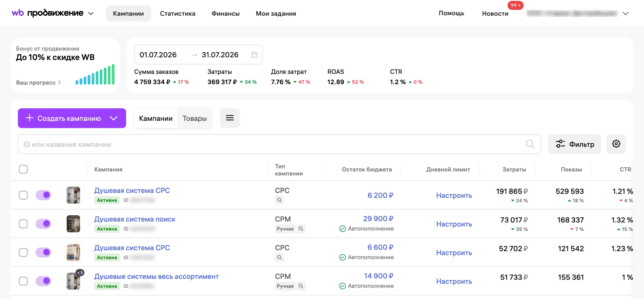Open the 99+ news notification badge
Screen dimensions: 644x299
click(515, 5)
